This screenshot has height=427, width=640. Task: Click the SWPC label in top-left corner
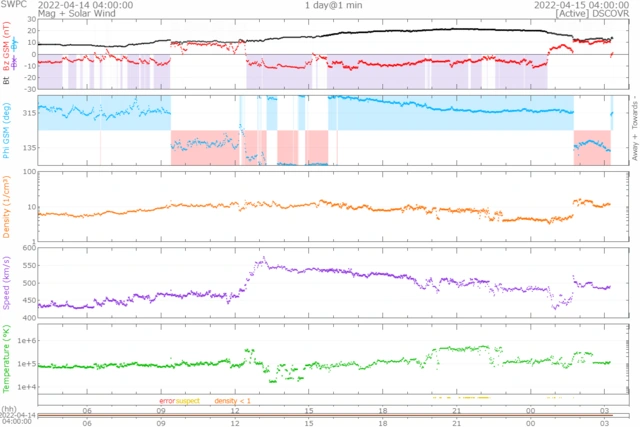(14, 5)
